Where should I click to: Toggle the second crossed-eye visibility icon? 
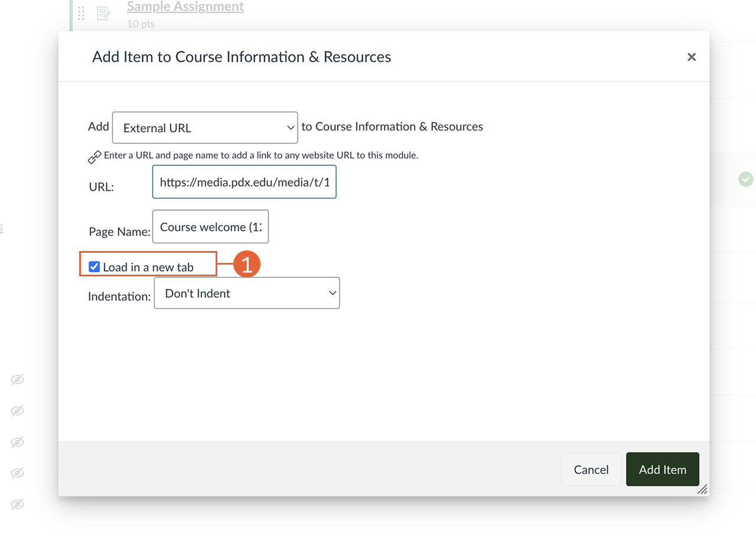[17, 411]
